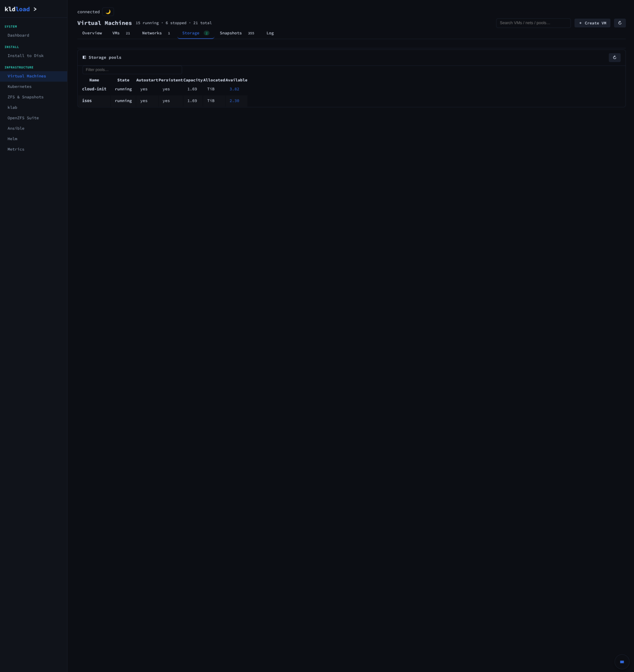Screen dimensions: 634x672
Task: Click the connected status text
Action: (x=88, y=12)
